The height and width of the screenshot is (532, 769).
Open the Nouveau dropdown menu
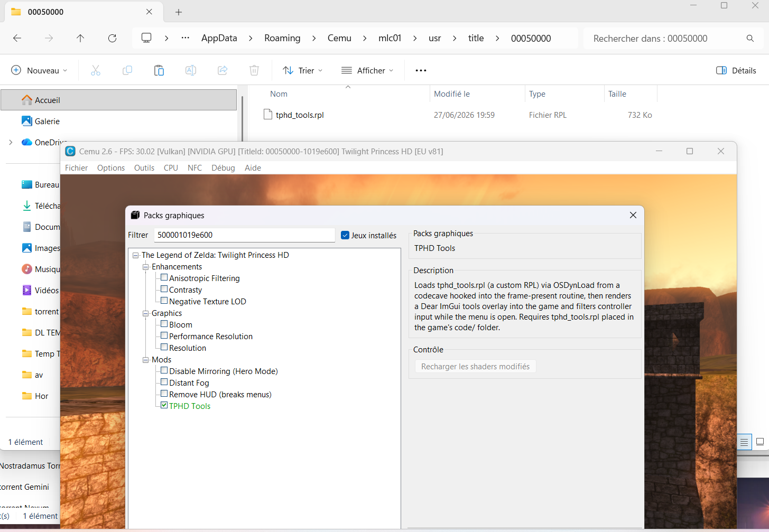(x=40, y=70)
